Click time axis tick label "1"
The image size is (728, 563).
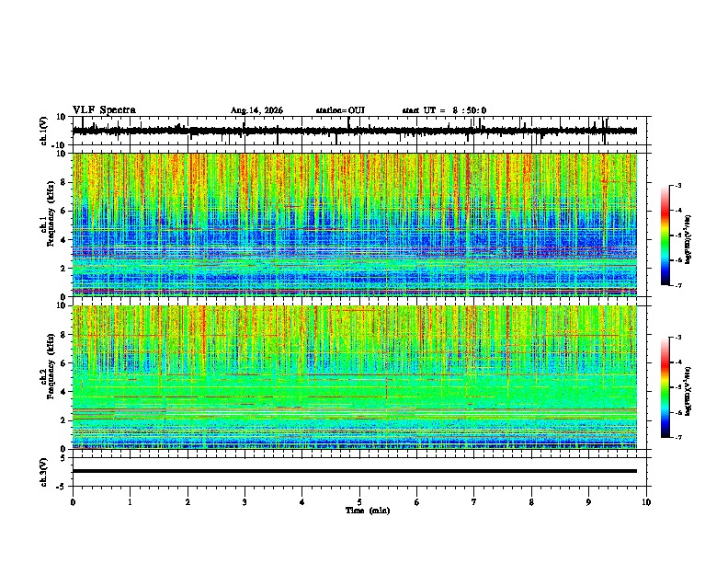(130, 502)
